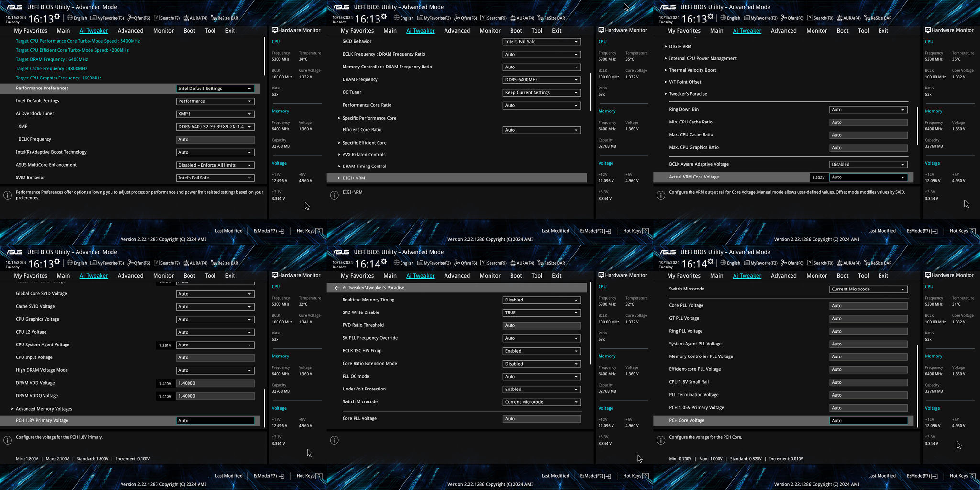Click MyFavorite(F3) on the Realtime Memory Timing screen
Viewport: 980px width, 490px height.
click(434, 263)
